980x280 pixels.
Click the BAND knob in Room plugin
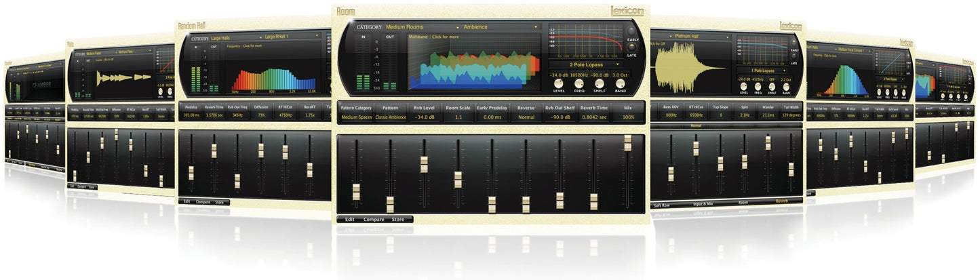[620, 83]
